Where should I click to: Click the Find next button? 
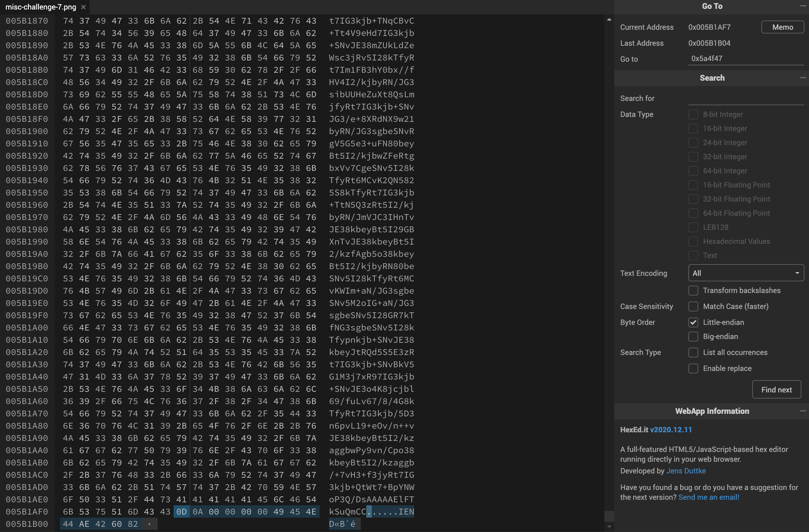pyautogui.click(x=776, y=390)
